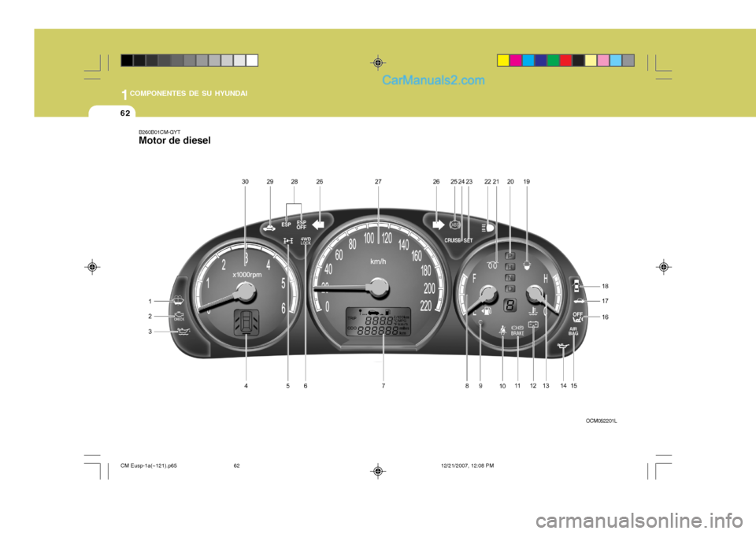Click the '220' mark on the speedometer

pyautogui.click(x=426, y=306)
